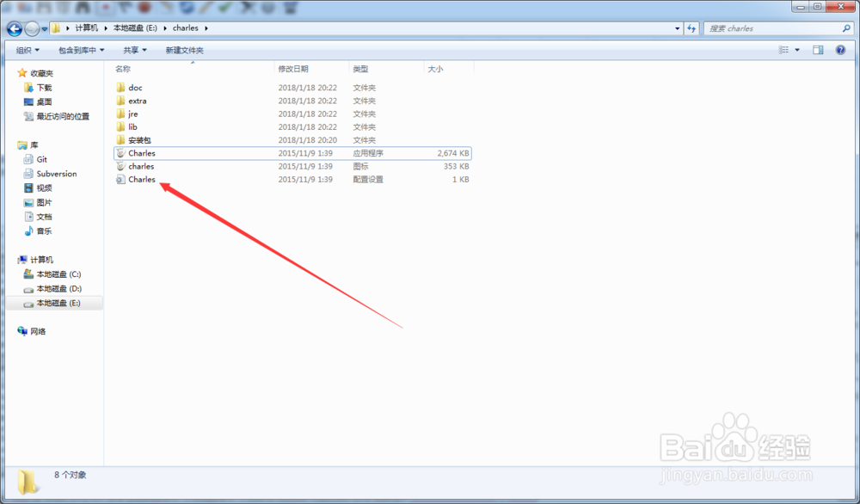Click the 2,674 KB size cell

[x=453, y=153]
